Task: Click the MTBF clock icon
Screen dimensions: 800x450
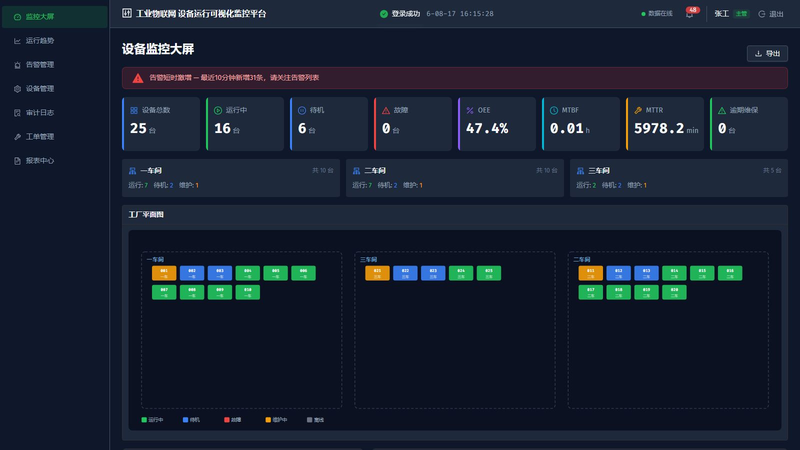Action: (554, 110)
